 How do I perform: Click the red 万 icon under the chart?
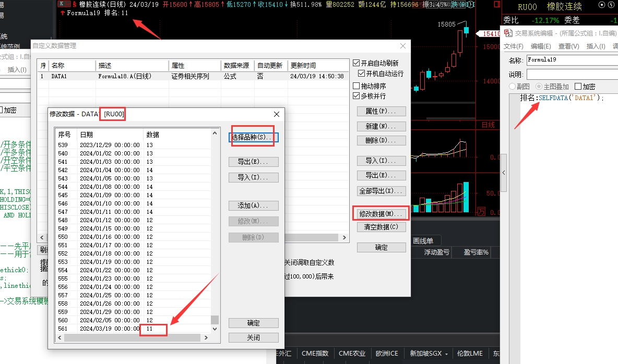click(481, 212)
